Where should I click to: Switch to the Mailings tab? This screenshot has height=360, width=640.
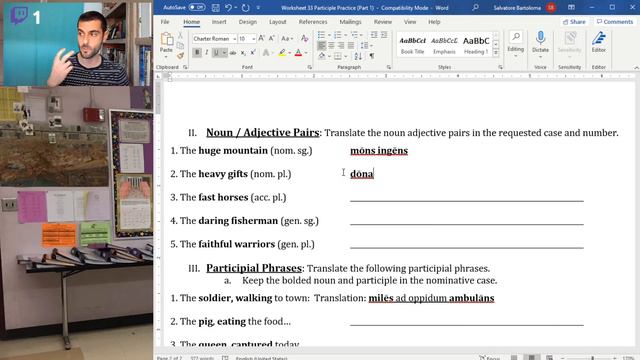tap(350, 22)
